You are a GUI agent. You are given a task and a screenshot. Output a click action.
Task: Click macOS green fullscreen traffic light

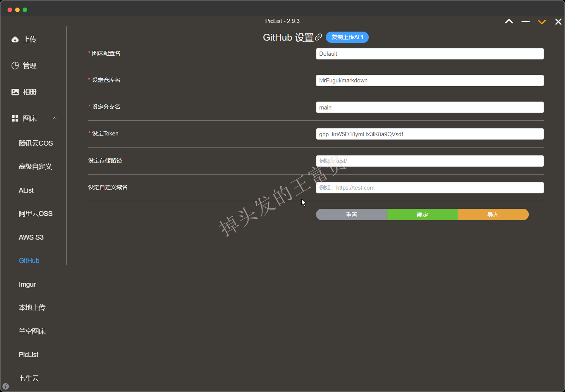point(25,10)
